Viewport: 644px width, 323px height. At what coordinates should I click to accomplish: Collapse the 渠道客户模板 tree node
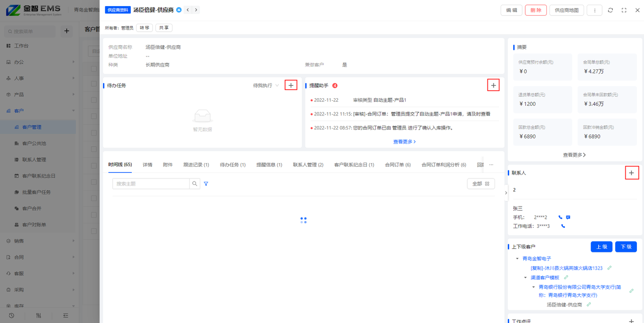click(525, 278)
